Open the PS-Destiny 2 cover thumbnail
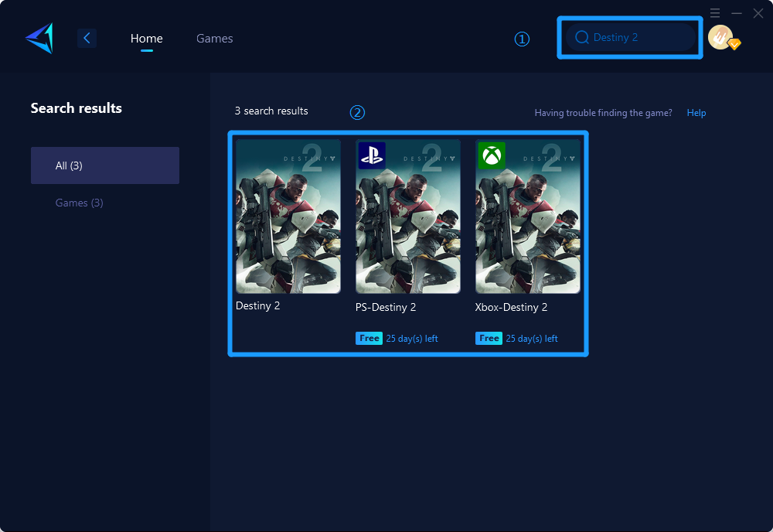773x532 pixels. 408,217
